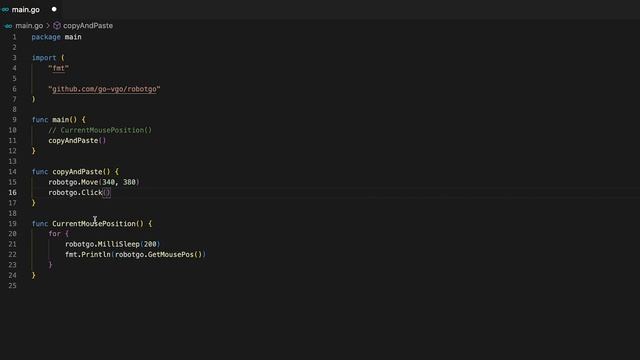Click "fmt.Println(robotgo.GetMousePos())" line
This screenshot has width=640, height=360.
tap(136, 254)
